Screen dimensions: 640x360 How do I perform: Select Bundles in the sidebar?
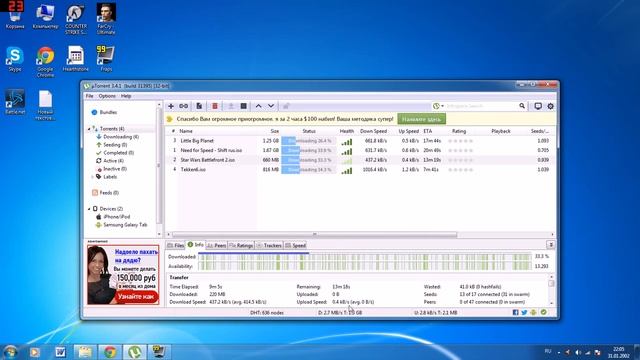click(x=108, y=112)
